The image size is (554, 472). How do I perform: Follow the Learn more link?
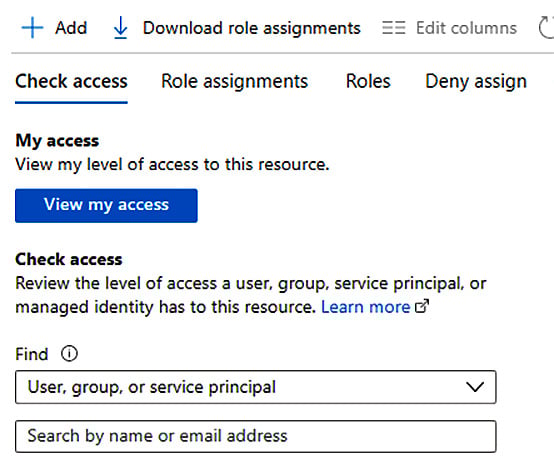click(x=366, y=307)
